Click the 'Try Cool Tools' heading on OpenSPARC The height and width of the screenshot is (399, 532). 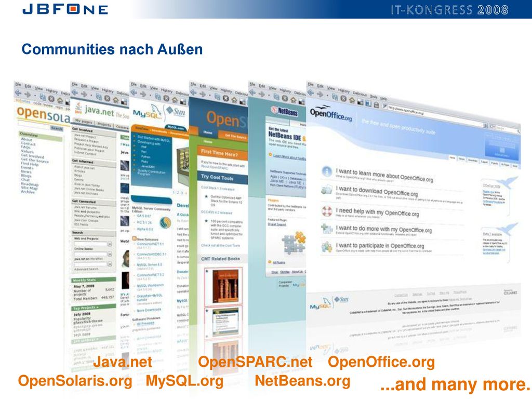[x=217, y=177]
